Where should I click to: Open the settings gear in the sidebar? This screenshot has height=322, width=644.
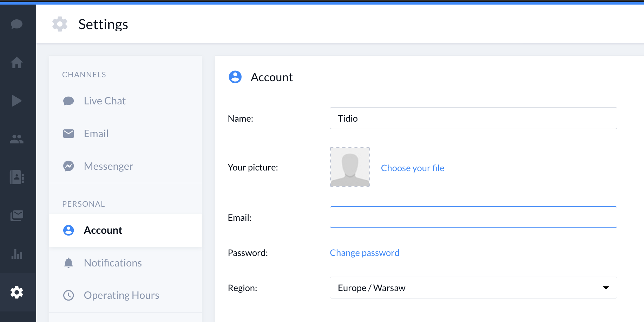pyautogui.click(x=17, y=292)
